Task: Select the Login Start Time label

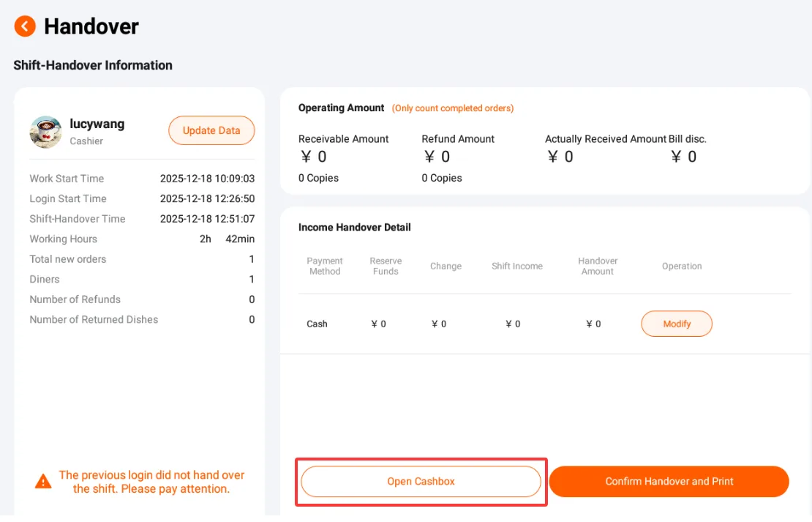Action: pyautogui.click(x=68, y=198)
